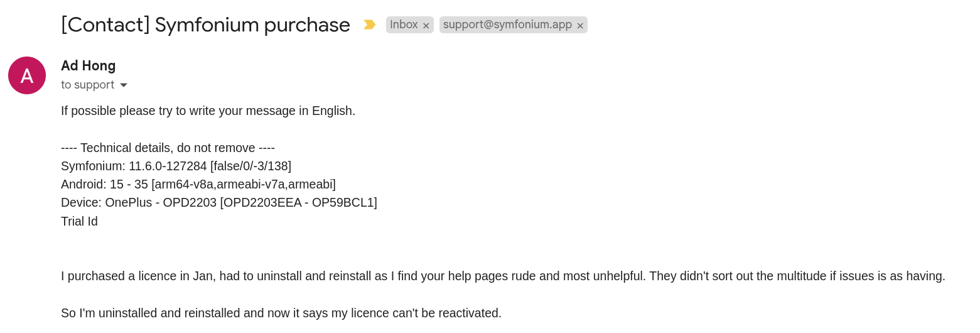Click the Device OnePlus OPD2203 line
Viewport: 980px width, 333px height.
(x=219, y=202)
